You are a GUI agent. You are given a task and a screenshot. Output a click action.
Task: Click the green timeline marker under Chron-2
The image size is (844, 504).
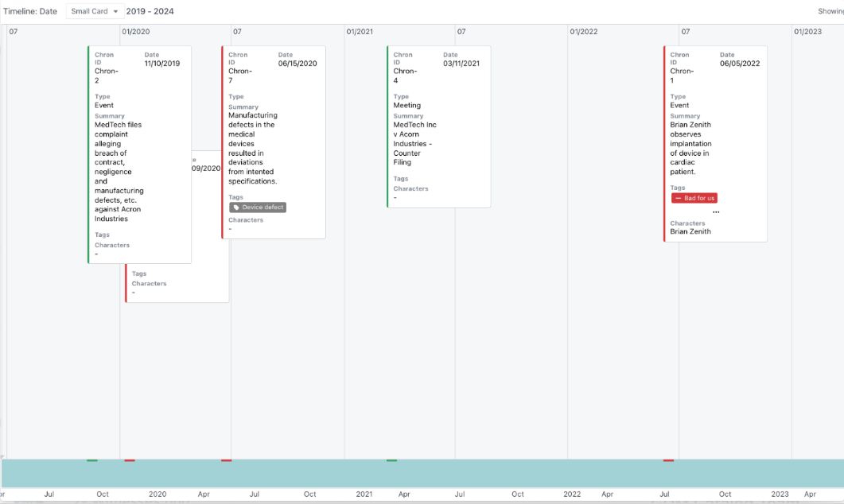[x=91, y=459]
